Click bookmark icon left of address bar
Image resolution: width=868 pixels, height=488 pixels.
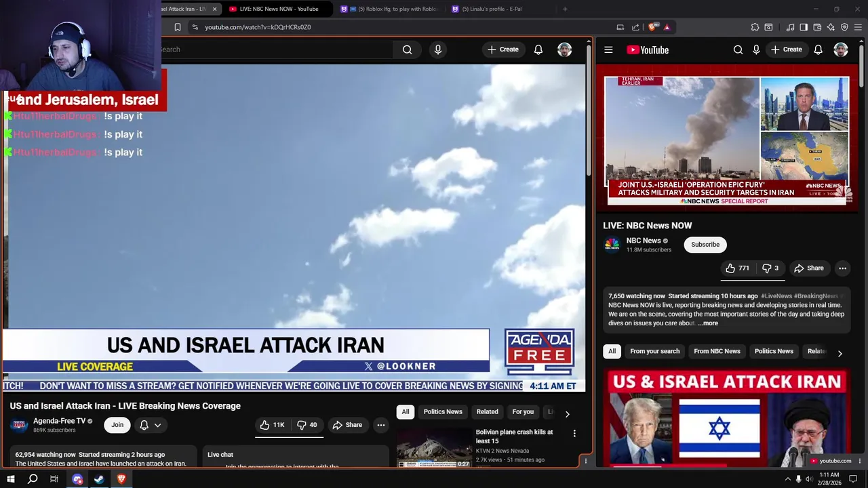178,27
